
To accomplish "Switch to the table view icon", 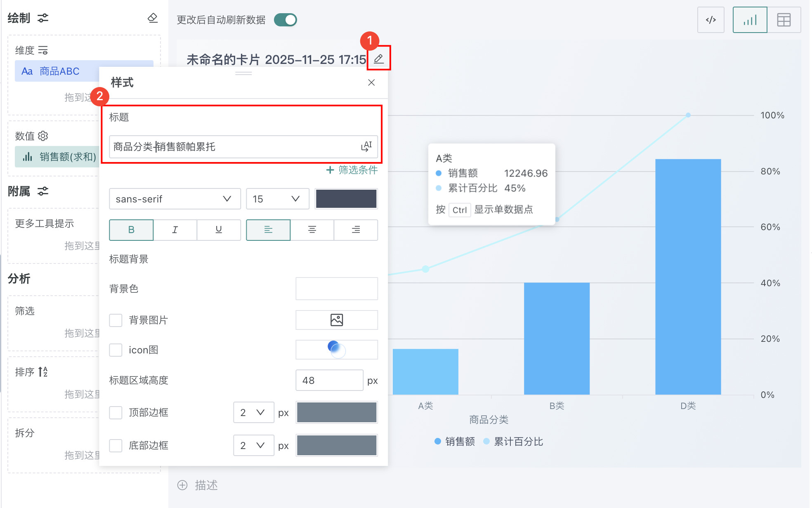I will coord(784,20).
